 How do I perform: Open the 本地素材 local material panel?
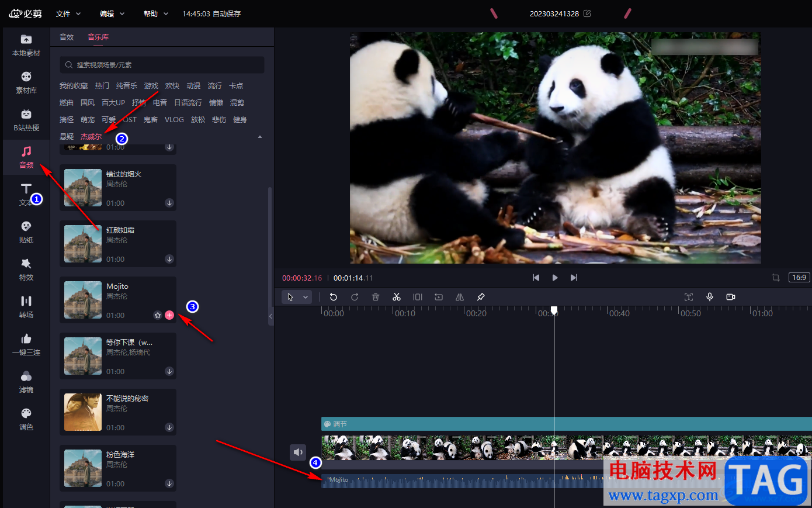click(26, 45)
